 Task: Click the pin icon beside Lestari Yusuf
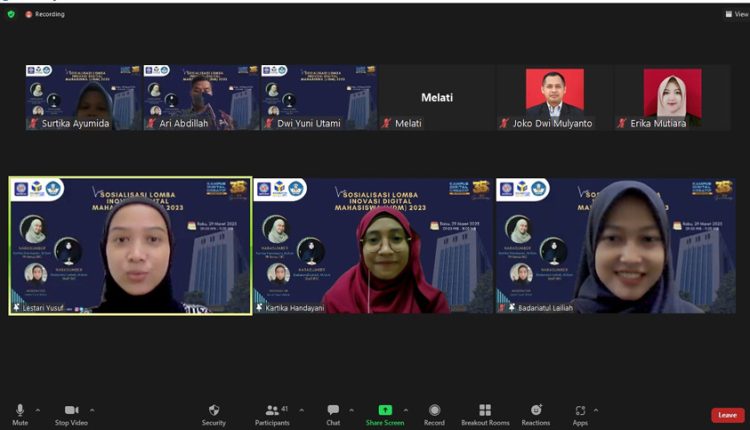click(16, 308)
